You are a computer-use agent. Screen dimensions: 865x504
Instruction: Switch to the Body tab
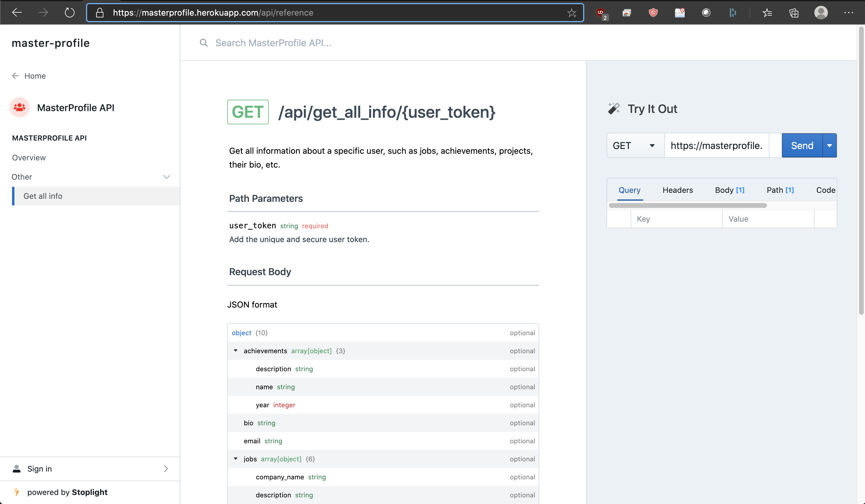[x=729, y=190]
